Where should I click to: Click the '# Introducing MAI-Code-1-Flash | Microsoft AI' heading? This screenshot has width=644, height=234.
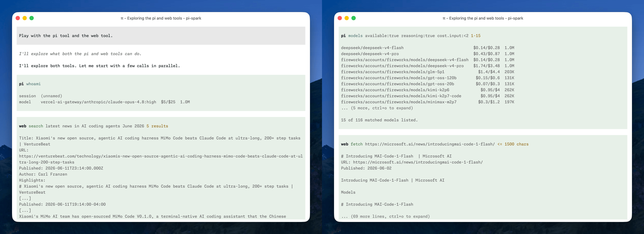pos(396,156)
